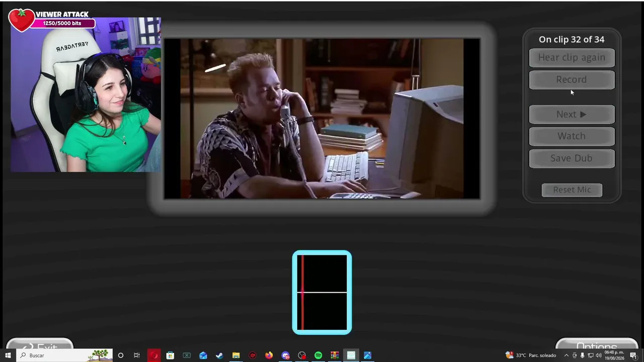
Task: Open the Xbox Game Bar taskbar icon
Action: tap(187, 355)
